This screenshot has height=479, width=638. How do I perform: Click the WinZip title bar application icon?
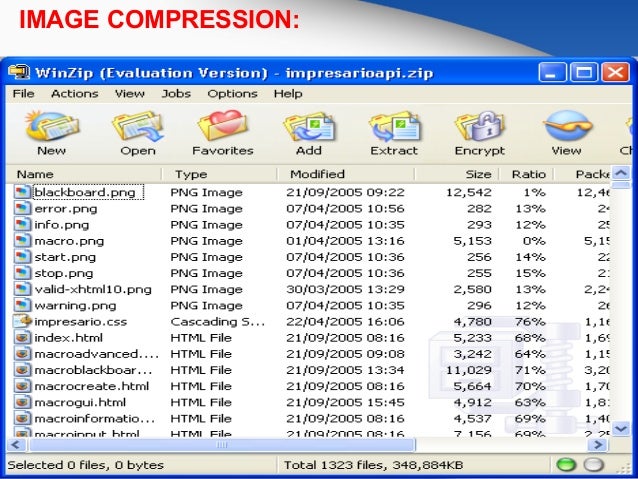pos(19,72)
